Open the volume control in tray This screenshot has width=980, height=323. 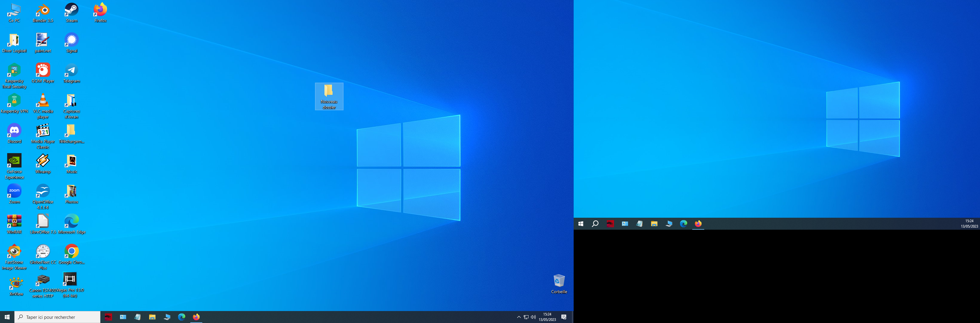533,317
